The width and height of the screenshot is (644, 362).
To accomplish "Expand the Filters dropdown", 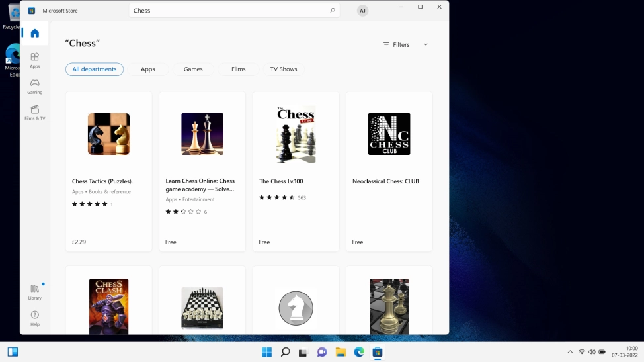I will click(405, 44).
